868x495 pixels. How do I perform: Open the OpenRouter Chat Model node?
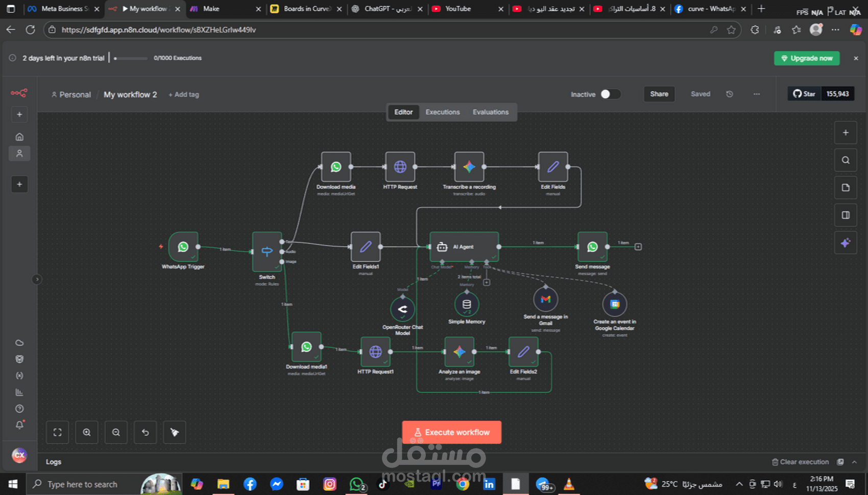[x=402, y=309]
